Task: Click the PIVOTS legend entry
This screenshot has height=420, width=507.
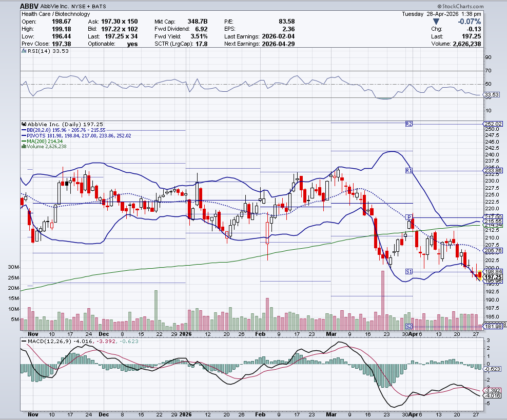Action: point(76,136)
